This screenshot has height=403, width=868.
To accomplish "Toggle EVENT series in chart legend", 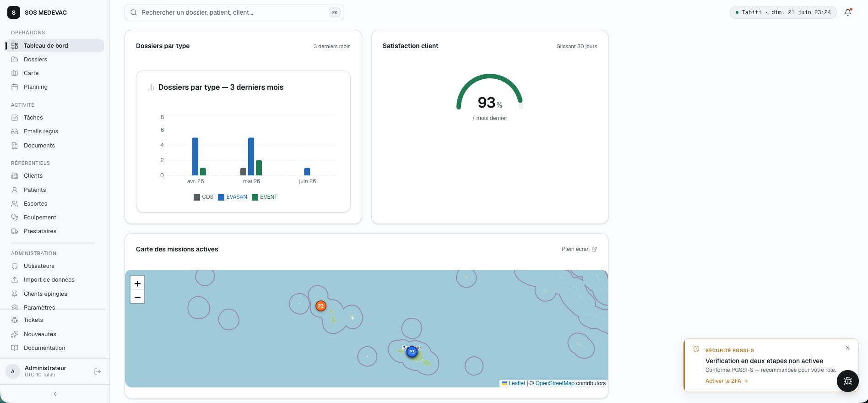I will (x=265, y=197).
